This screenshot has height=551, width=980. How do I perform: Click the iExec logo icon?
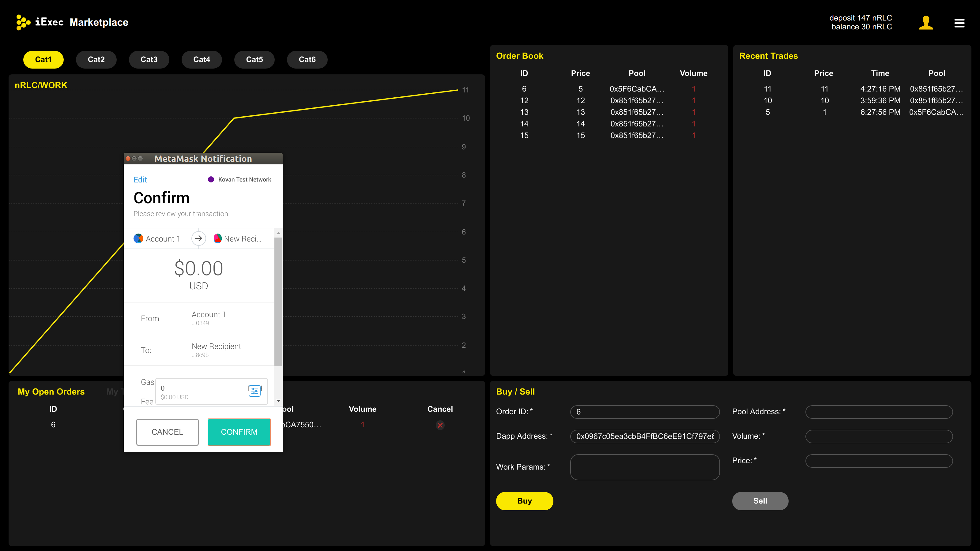point(23,22)
